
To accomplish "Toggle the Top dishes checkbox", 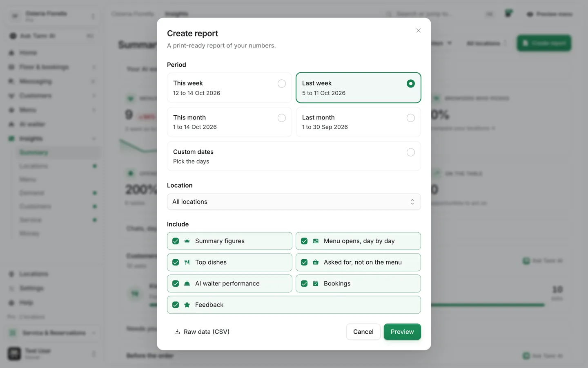I will 176,262.
